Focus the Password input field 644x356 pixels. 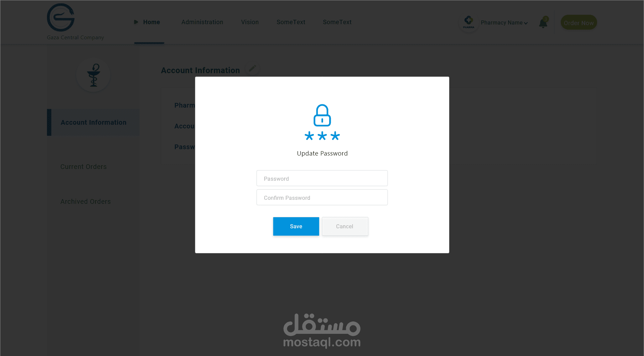tap(322, 178)
